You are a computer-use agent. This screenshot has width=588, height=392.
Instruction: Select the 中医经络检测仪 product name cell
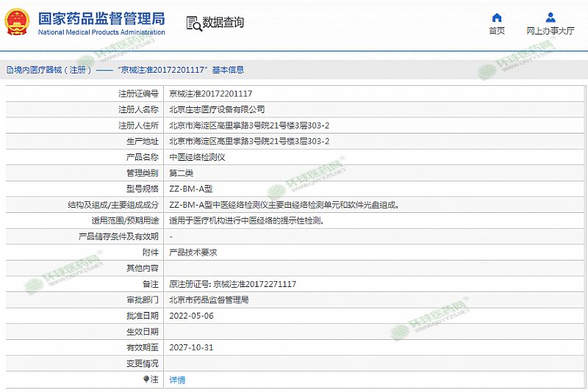[x=197, y=157]
